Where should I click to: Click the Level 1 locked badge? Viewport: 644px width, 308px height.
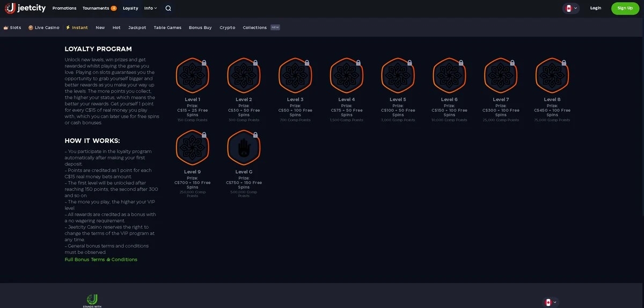193,76
